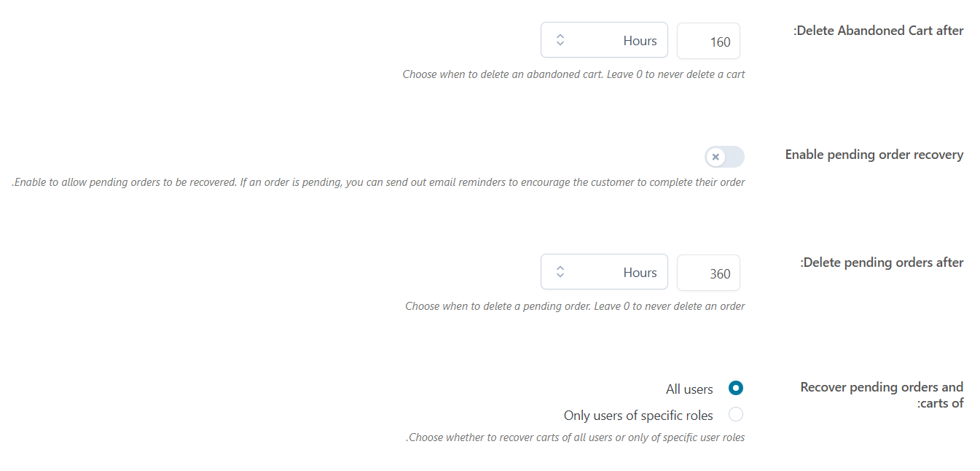Screen dimensions: 980x471
Task: Click the x knob inside the recovery switch
Action: tap(716, 157)
